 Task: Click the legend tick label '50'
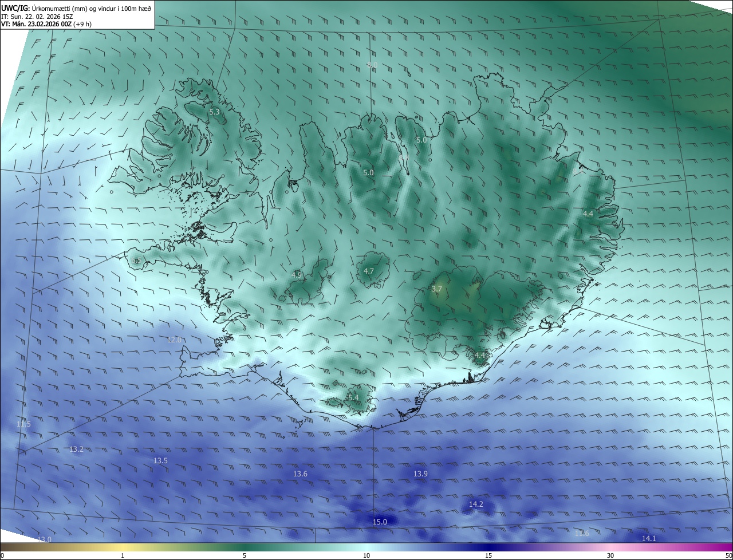tap(728, 555)
